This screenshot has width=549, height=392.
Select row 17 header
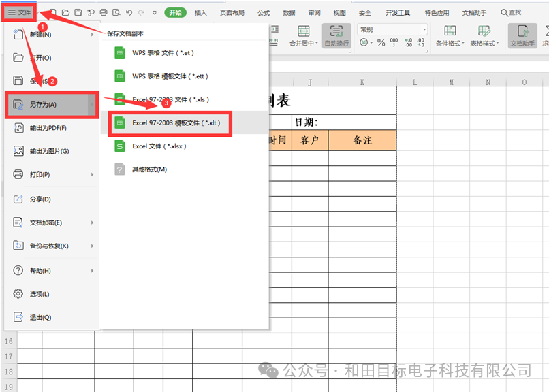[x=9, y=357]
